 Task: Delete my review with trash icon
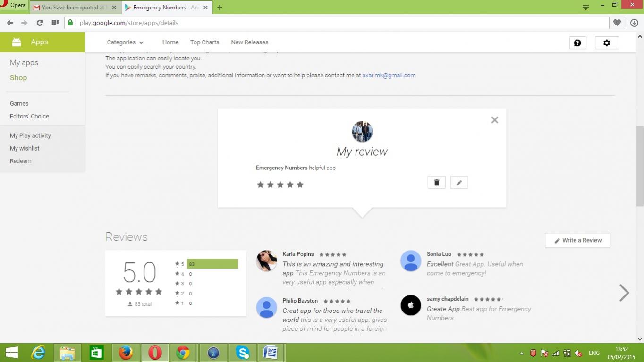pyautogui.click(x=436, y=182)
